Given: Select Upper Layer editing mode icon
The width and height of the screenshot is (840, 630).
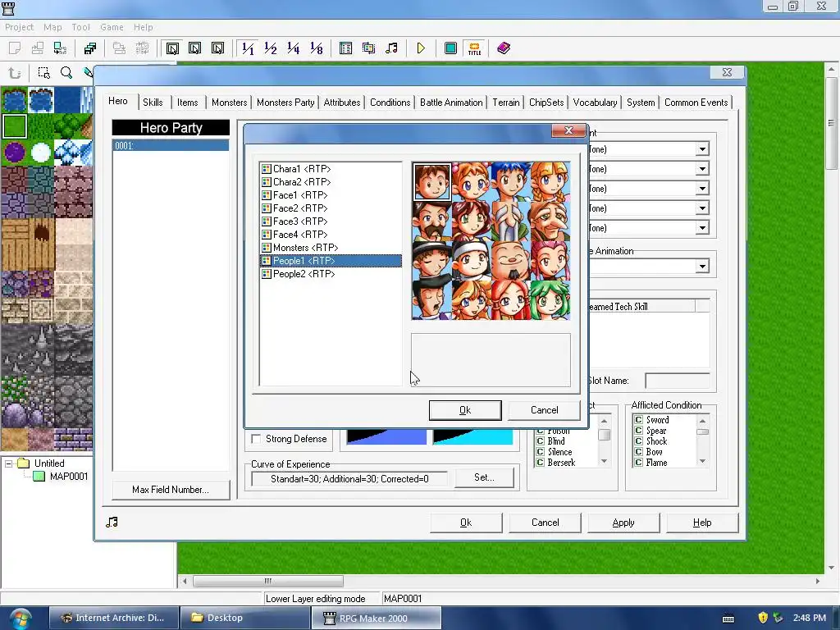Looking at the screenshot, I should coord(195,48).
